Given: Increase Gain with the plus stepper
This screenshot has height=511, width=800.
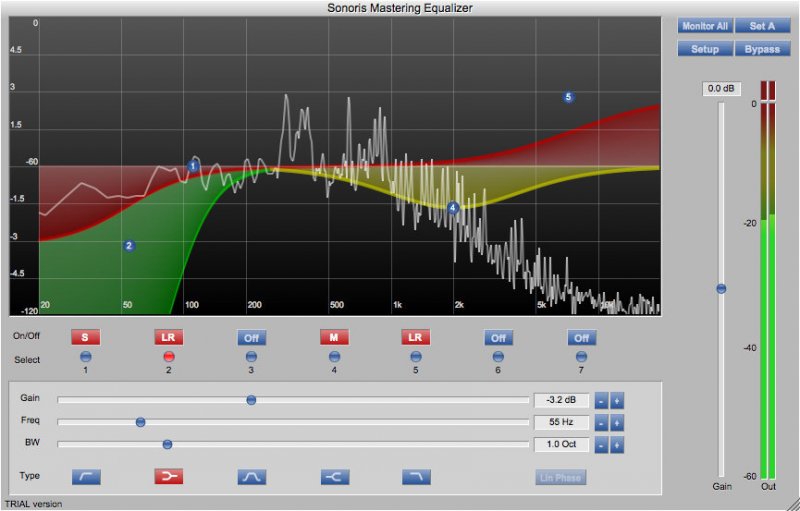Looking at the screenshot, I should click(x=618, y=400).
